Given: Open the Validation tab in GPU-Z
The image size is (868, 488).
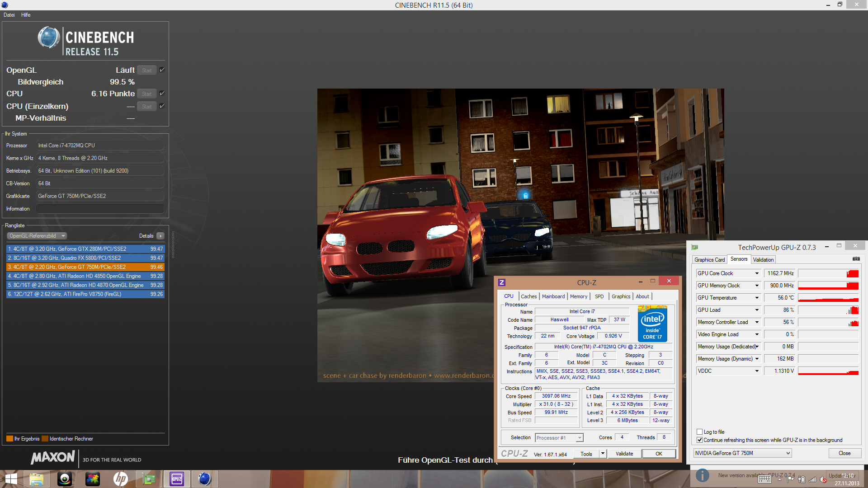Looking at the screenshot, I should pos(763,260).
